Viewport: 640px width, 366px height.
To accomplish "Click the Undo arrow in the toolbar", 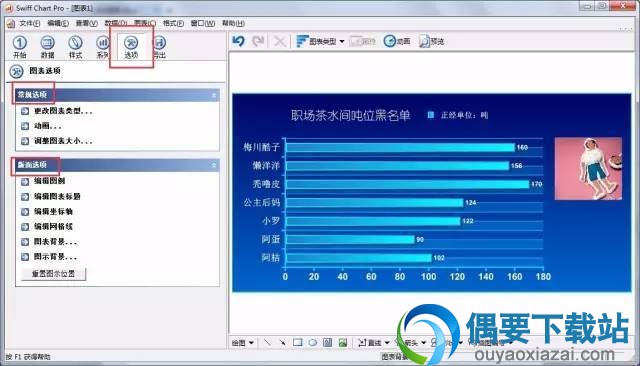I will coord(238,41).
